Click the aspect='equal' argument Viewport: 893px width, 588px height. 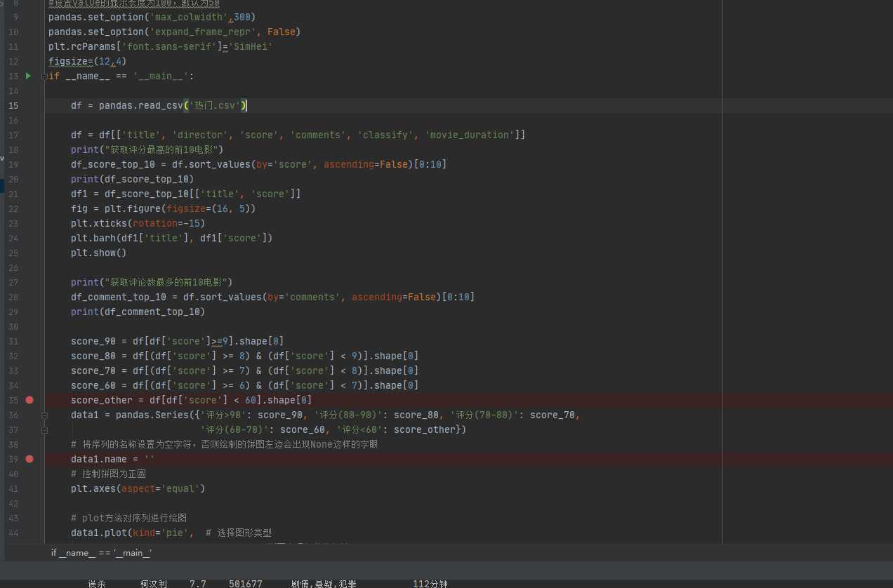coord(160,488)
